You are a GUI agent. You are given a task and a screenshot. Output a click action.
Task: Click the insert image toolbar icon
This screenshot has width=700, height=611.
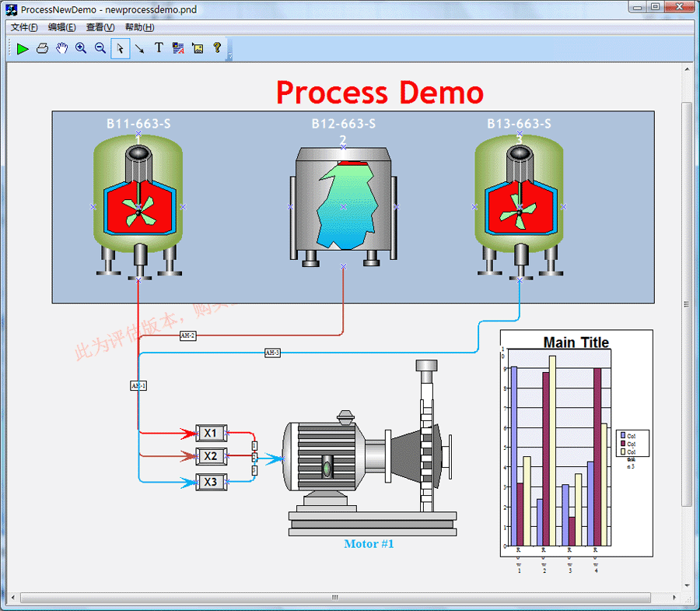coord(198,48)
